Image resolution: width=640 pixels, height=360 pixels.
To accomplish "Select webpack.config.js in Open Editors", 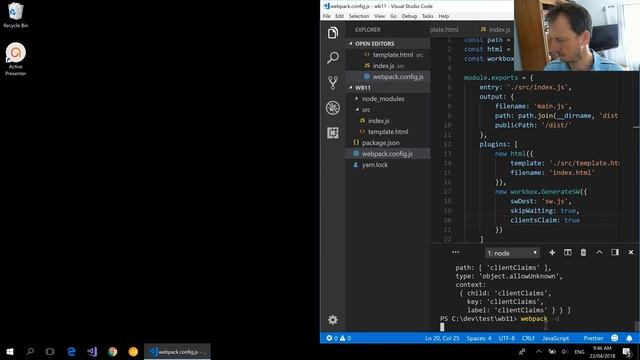I will click(387, 77).
